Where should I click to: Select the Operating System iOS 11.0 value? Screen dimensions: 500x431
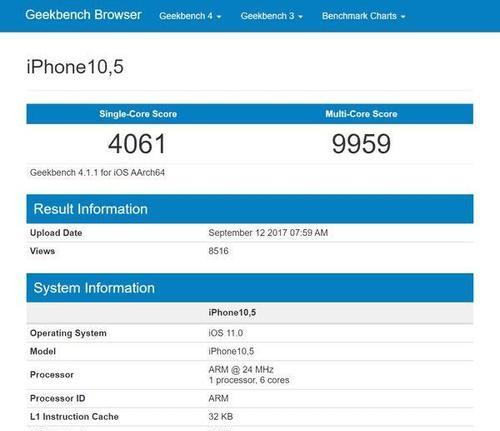click(x=226, y=333)
